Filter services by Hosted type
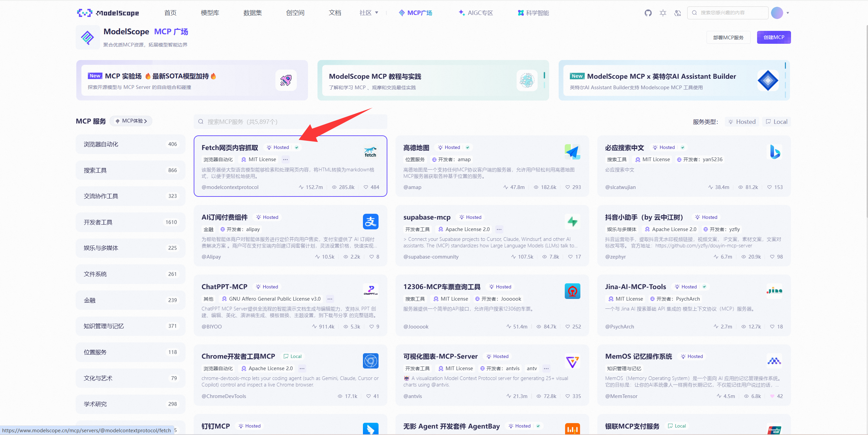 tap(742, 122)
